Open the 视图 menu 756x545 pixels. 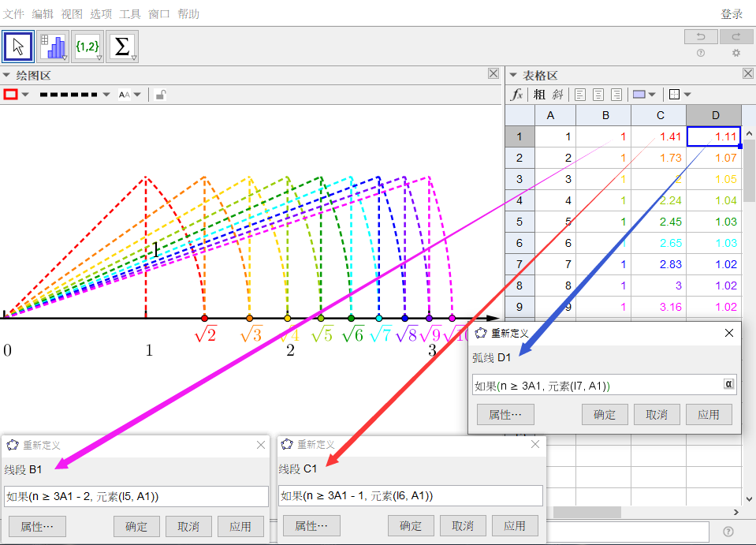pos(72,14)
